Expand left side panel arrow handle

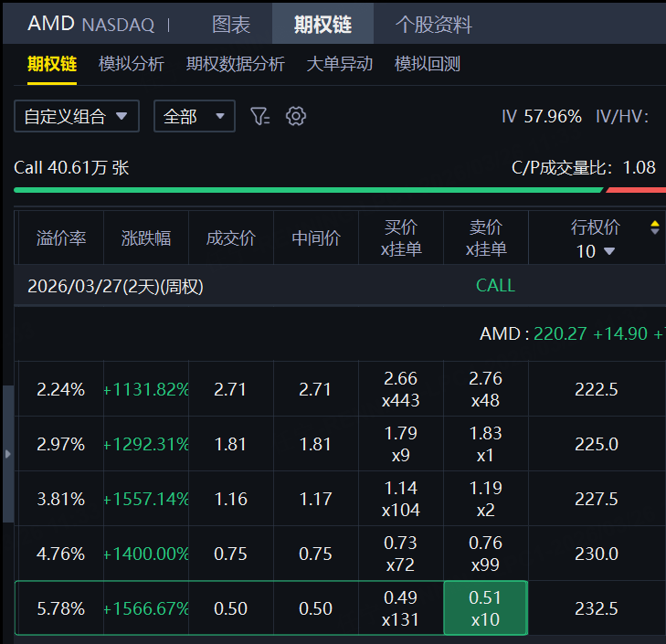click(8, 453)
